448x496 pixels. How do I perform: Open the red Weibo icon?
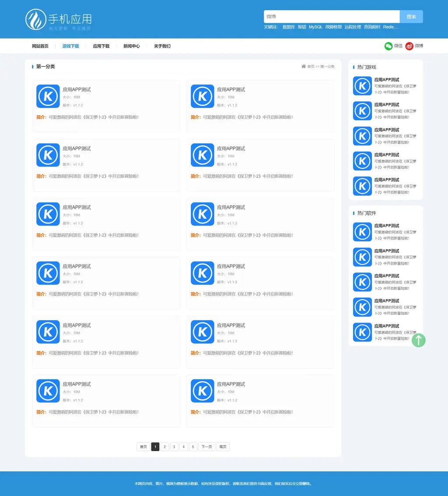(x=409, y=46)
